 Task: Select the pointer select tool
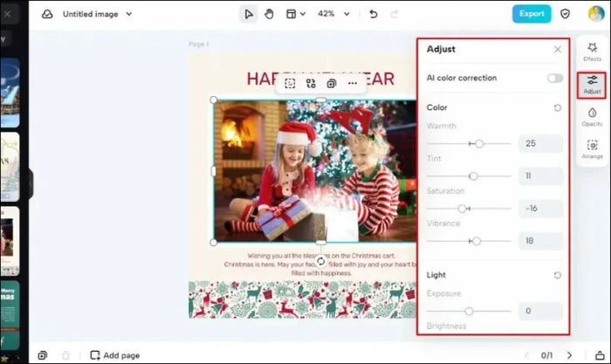pyautogui.click(x=248, y=15)
